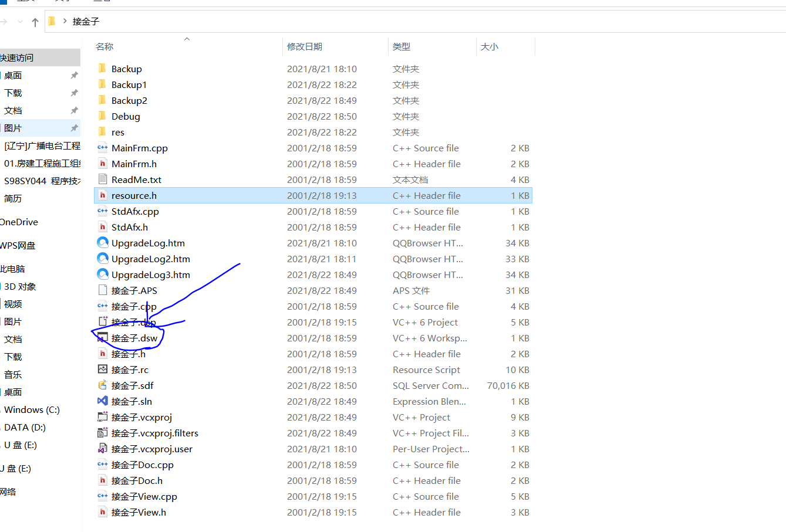Go up one folder level with the up arrow
This screenshot has height=532, width=786.
35,22
